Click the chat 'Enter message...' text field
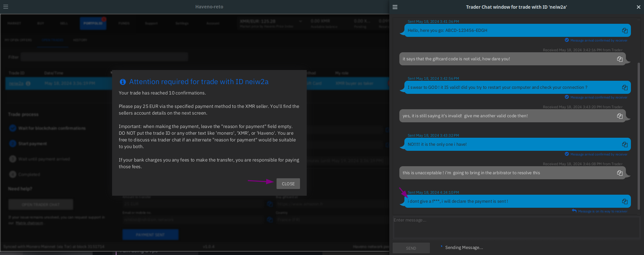The image size is (644, 255). coord(516,227)
